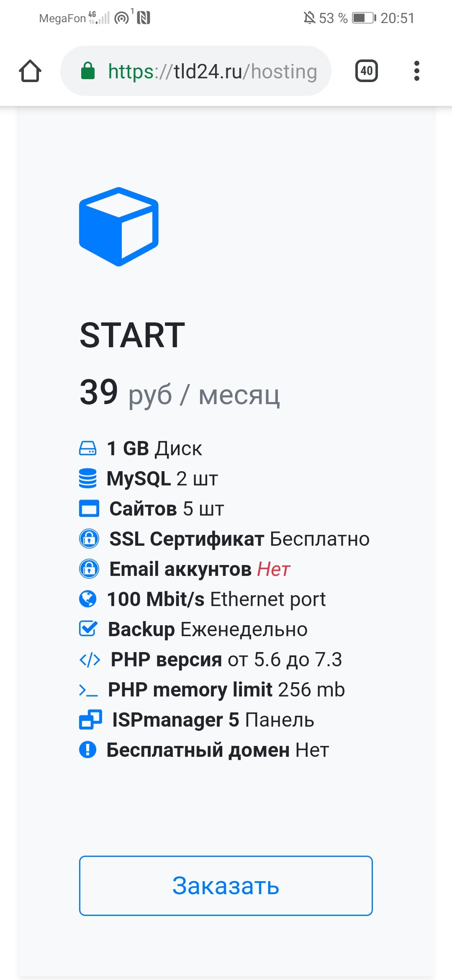Open the browser three-dot menu
The width and height of the screenshot is (452, 980).
tap(416, 71)
